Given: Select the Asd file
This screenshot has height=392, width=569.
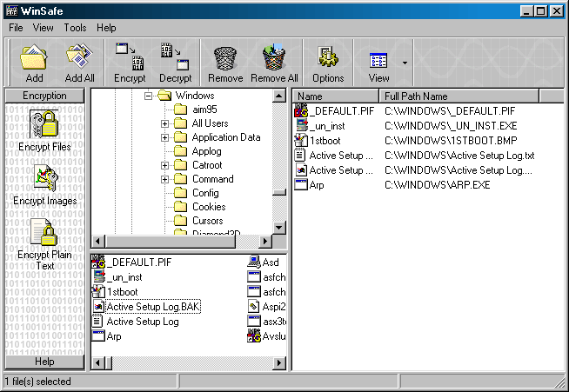Looking at the screenshot, I should [x=264, y=262].
